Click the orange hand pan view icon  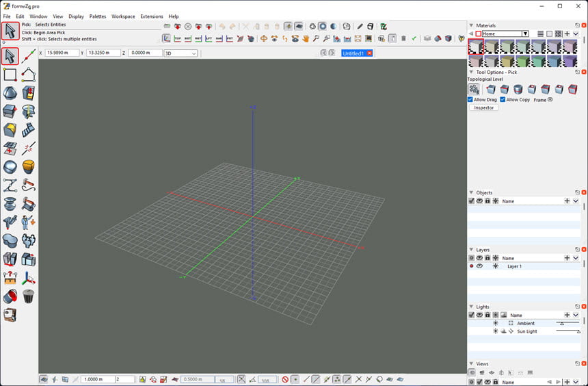306,38
